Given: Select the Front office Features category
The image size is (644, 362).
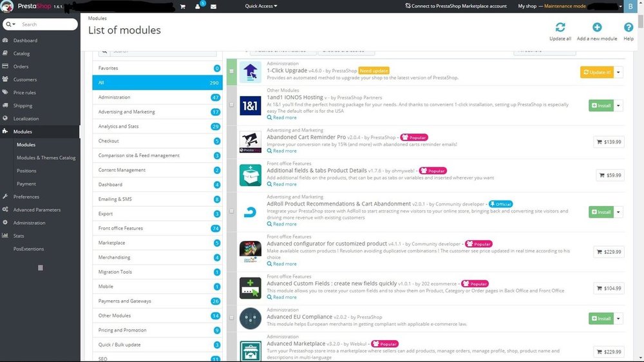Looking at the screenshot, I should click(120, 228).
